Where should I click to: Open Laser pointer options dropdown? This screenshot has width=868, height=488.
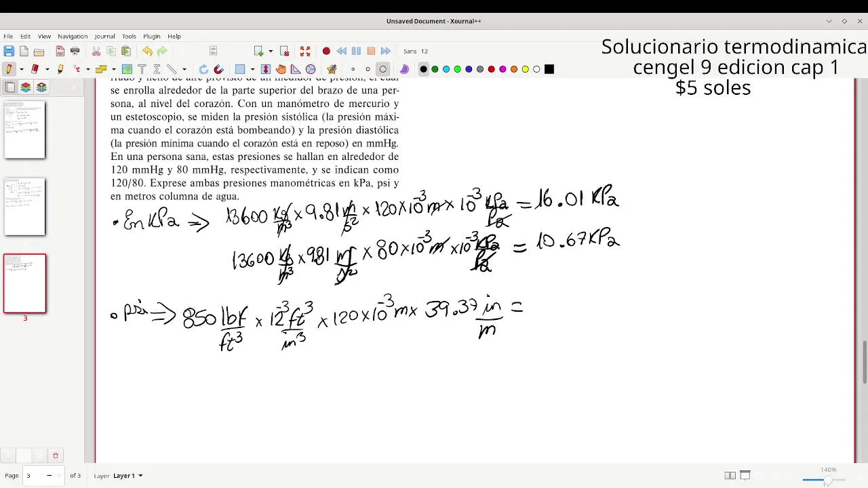pyautogui.click(x=88, y=69)
